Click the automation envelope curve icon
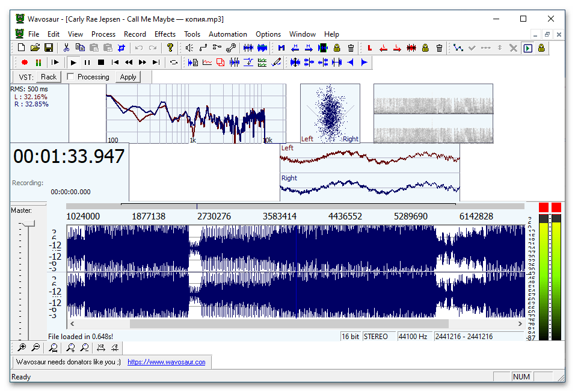Screen dimensions: 575x392 tap(458, 47)
